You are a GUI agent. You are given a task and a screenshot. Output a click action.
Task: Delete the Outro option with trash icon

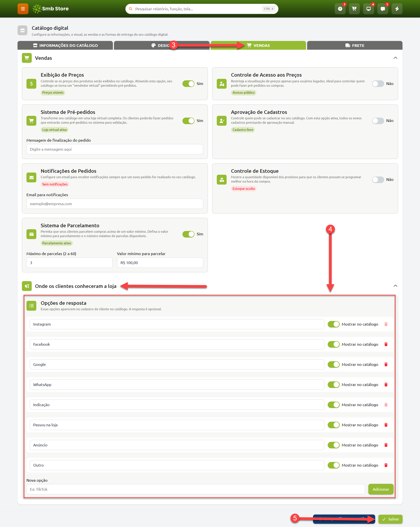386,465
